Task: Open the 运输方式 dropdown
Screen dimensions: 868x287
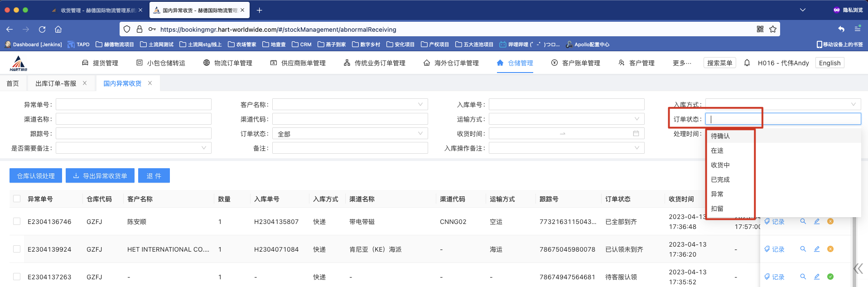Action: pos(566,119)
